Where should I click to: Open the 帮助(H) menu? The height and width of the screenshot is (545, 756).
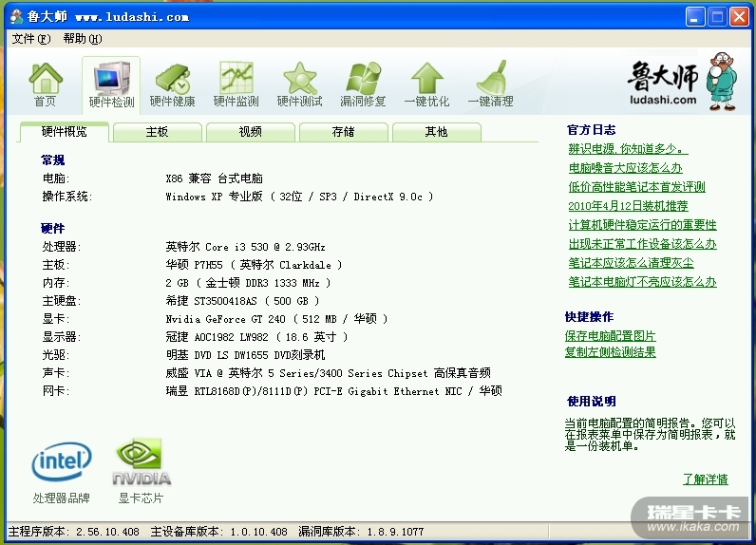(83, 39)
